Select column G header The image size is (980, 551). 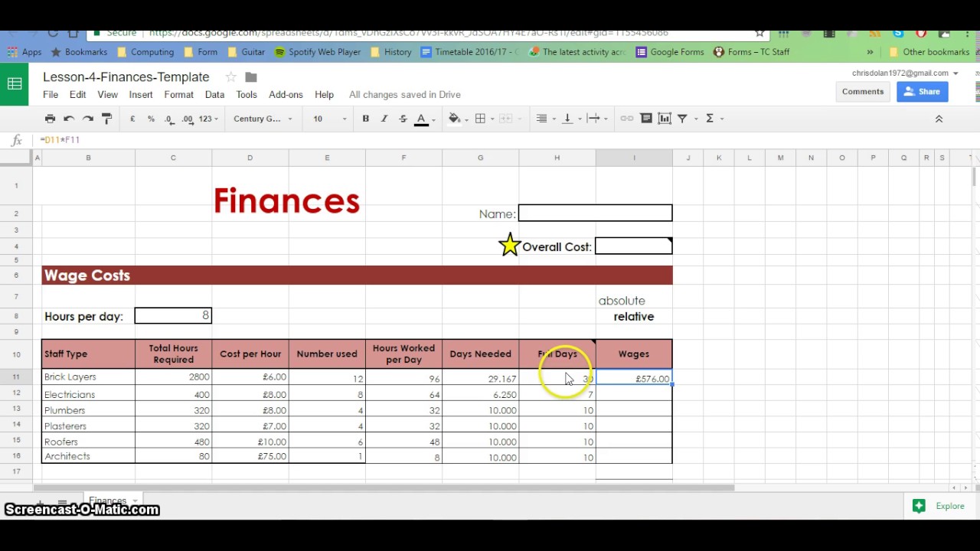pyautogui.click(x=480, y=158)
